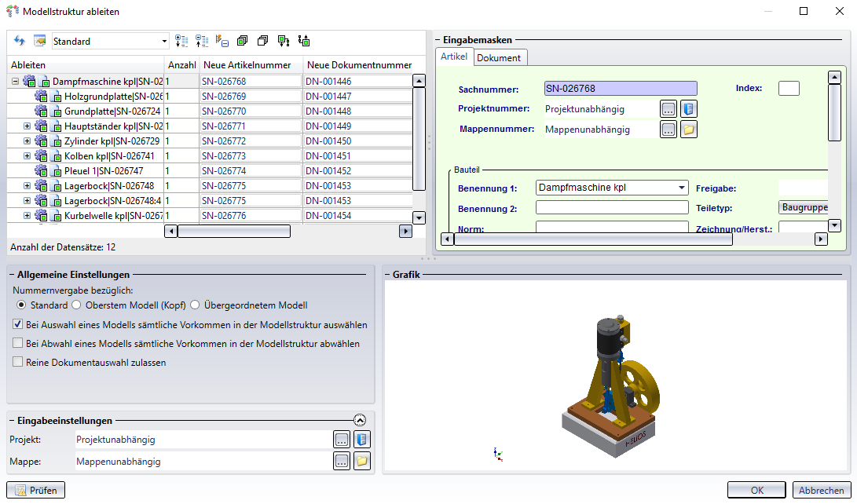Click folder icon in Eingabeeinstellungen Mappe row
The width and height of the screenshot is (857, 504).
(x=361, y=462)
